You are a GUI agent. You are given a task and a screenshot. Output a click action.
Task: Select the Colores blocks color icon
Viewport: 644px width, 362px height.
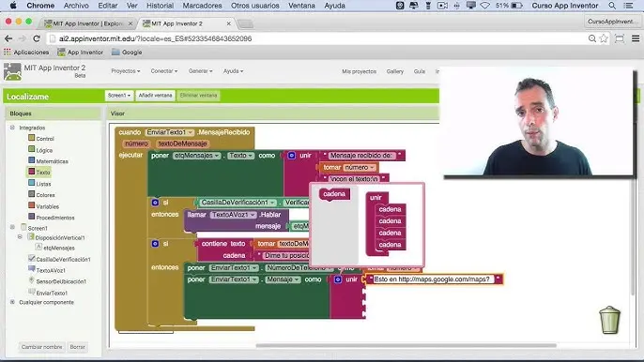coord(32,194)
